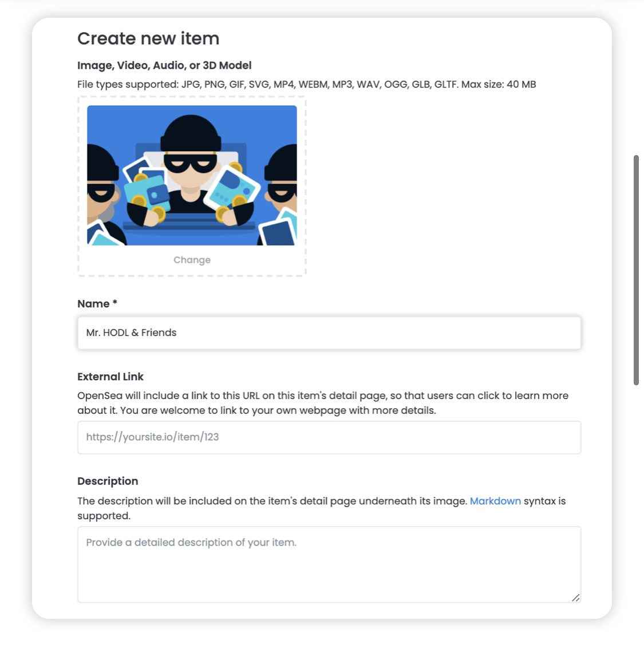The width and height of the screenshot is (644, 652).
Task: Click the supported file types help text
Action: (306, 84)
